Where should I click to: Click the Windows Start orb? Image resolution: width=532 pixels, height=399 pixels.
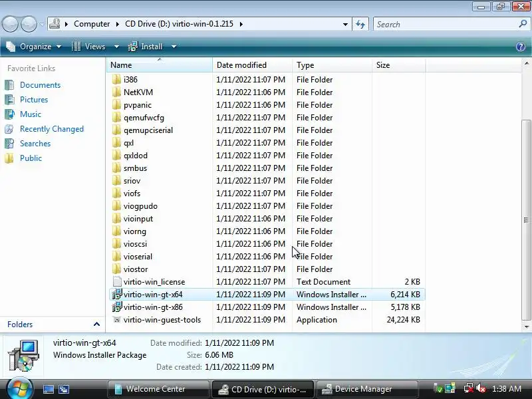(19, 389)
